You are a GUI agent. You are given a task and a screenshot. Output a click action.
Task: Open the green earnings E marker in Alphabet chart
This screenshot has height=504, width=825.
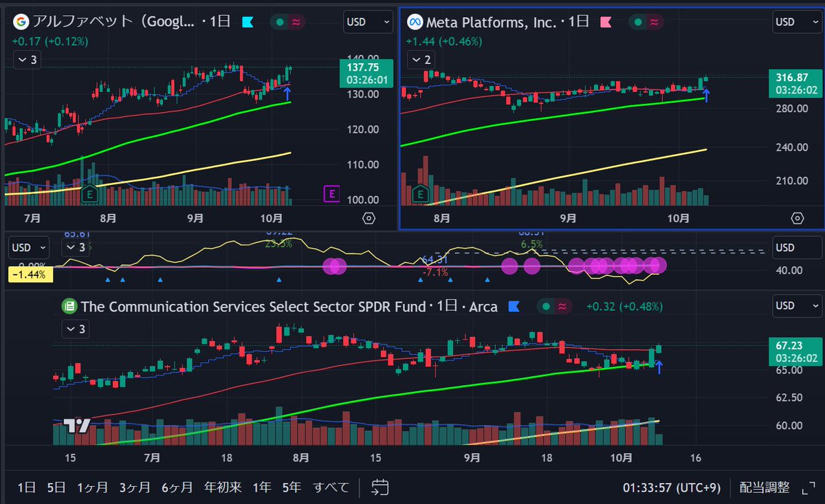coord(89,195)
